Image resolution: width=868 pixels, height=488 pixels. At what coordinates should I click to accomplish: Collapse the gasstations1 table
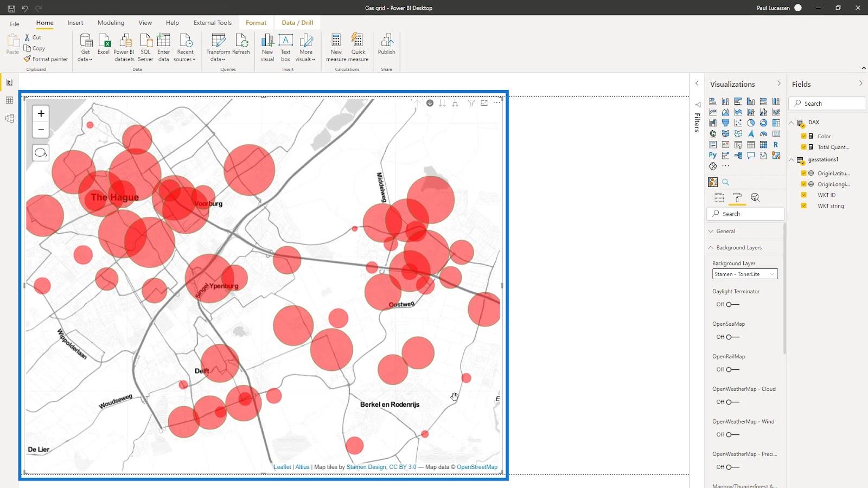pos(792,159)
